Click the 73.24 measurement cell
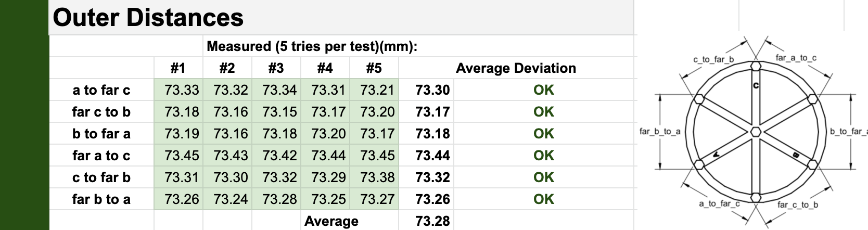 (230, 199)
